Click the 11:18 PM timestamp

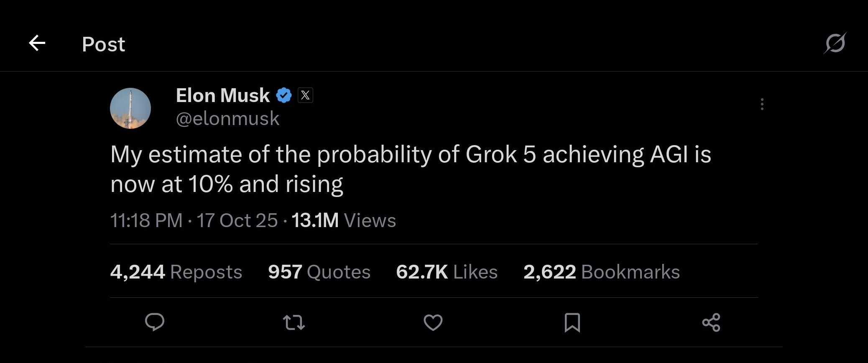tap(146, 220)
